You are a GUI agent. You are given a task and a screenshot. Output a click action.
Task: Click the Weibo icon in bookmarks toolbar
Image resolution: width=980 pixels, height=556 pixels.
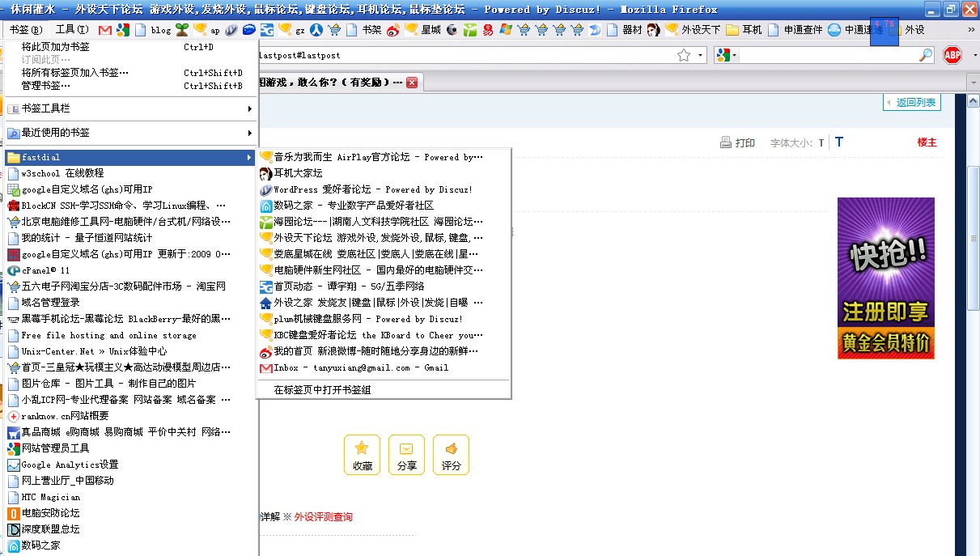coord(393,30)
